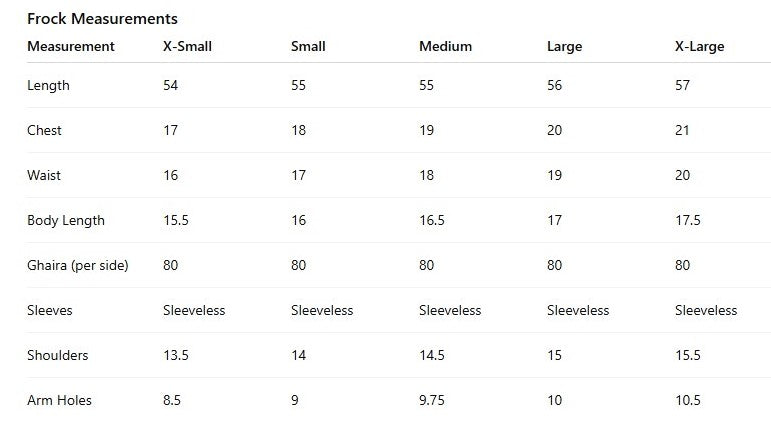The height and width of the screenshot is (424, 771).
Task: Click the Measurement column header
Action: pyautogui.click(x=70, y=46)
